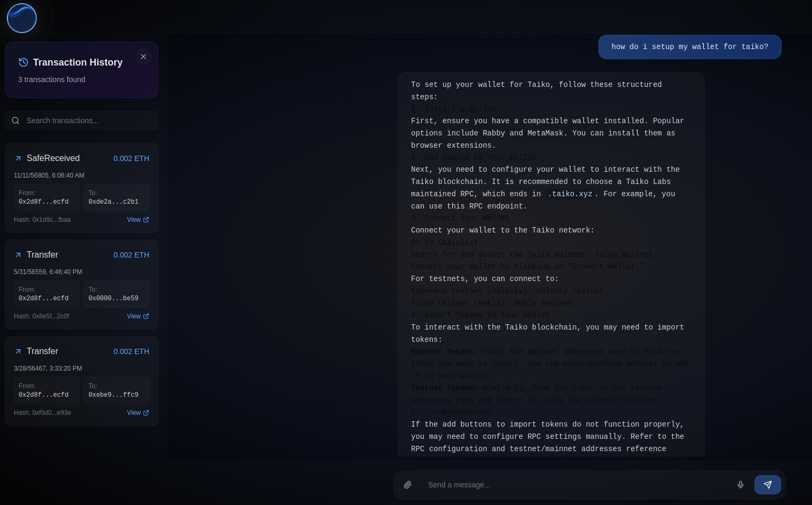The width and height of the screenshot is (812, 505).
Task: Select the To address 0xde2a...c2b1 box
Action: (x=116, y=197)
